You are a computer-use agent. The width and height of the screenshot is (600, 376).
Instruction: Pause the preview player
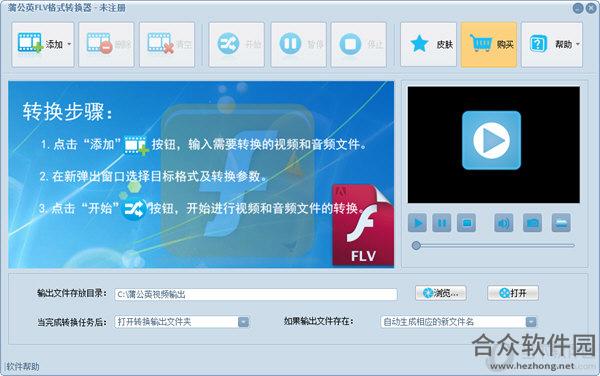click(442, 223)
